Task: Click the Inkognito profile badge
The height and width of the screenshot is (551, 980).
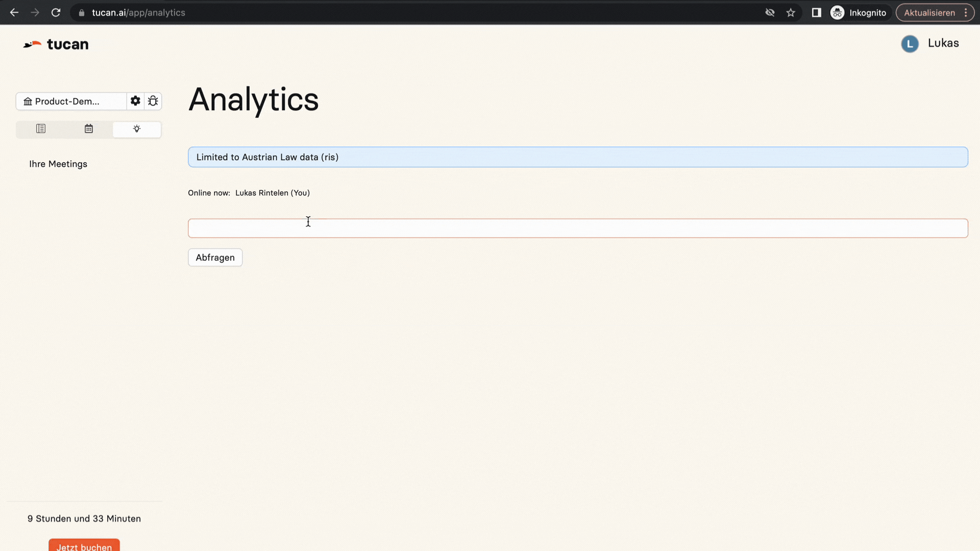Action: 859,13
